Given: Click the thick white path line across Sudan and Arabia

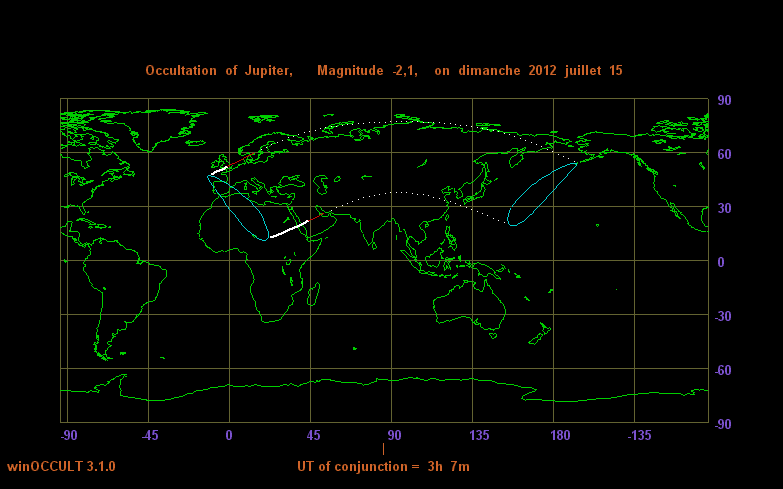Looking at the screenshot, I should (x=290, y=229).
